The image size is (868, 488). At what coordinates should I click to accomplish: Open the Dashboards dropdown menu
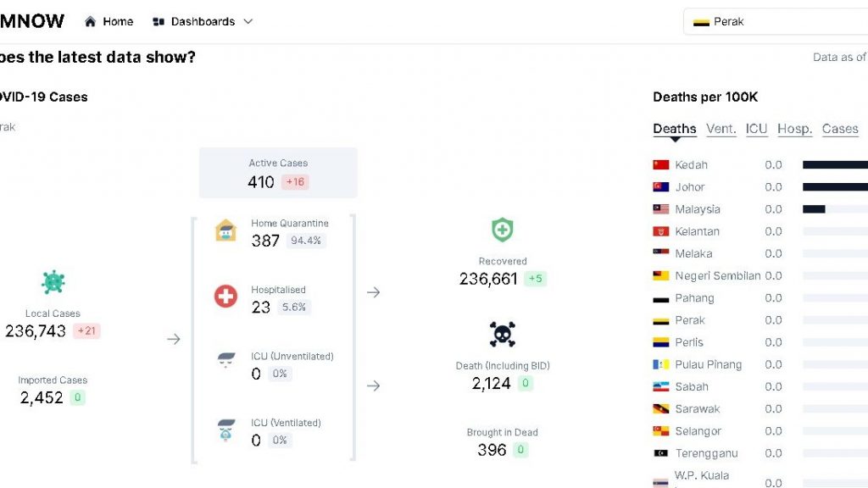pos(203,22)
